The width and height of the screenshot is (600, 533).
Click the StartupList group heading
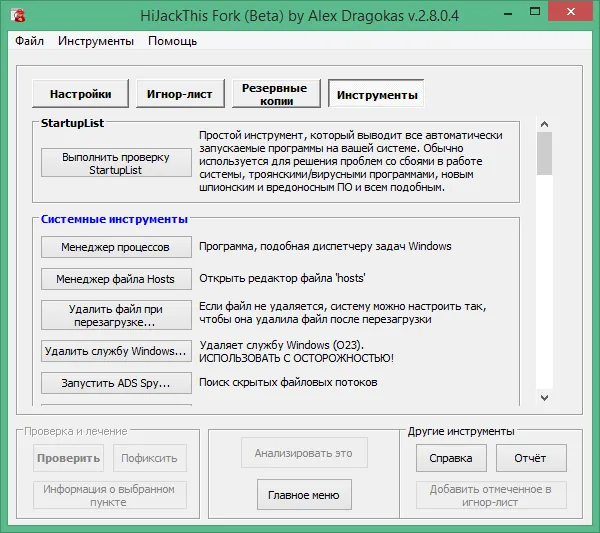(x=72, y=123)
